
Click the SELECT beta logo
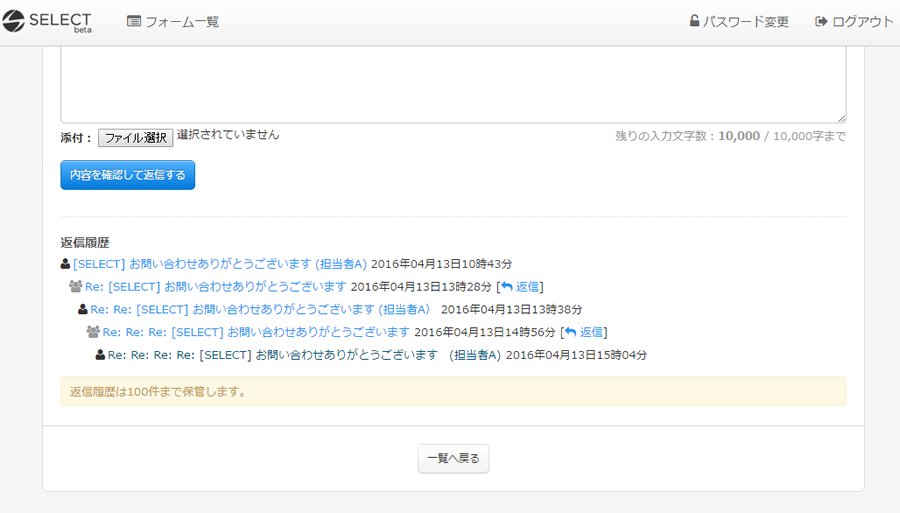click(47, 21)
